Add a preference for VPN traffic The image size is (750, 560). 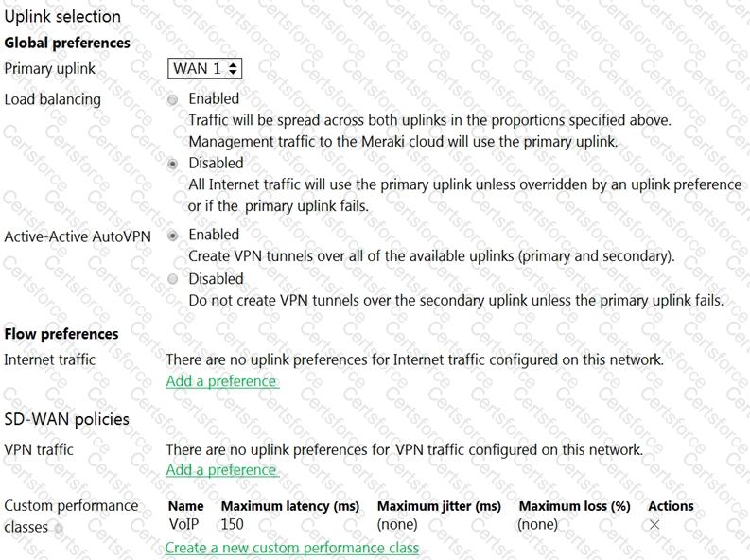point(222,470)
